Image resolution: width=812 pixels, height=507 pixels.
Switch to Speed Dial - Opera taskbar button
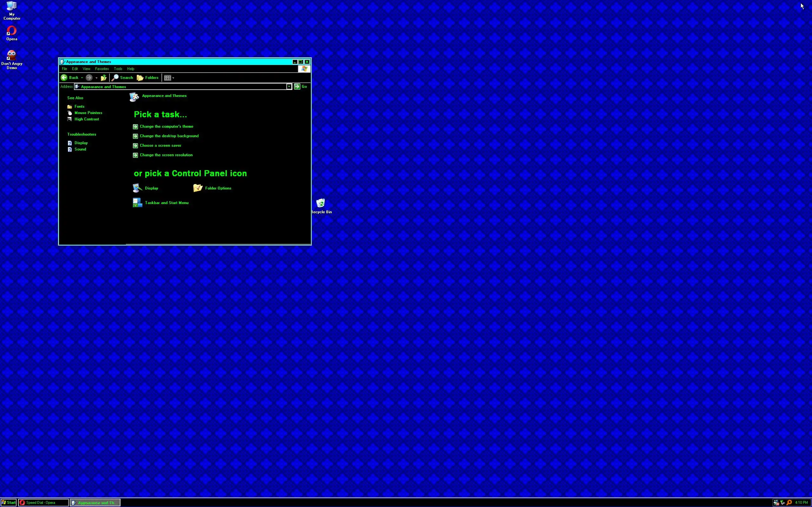[43, 502]
